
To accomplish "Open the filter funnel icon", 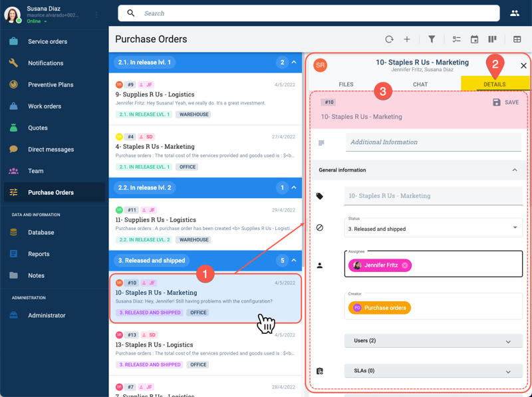I will (x=432, y=39).
